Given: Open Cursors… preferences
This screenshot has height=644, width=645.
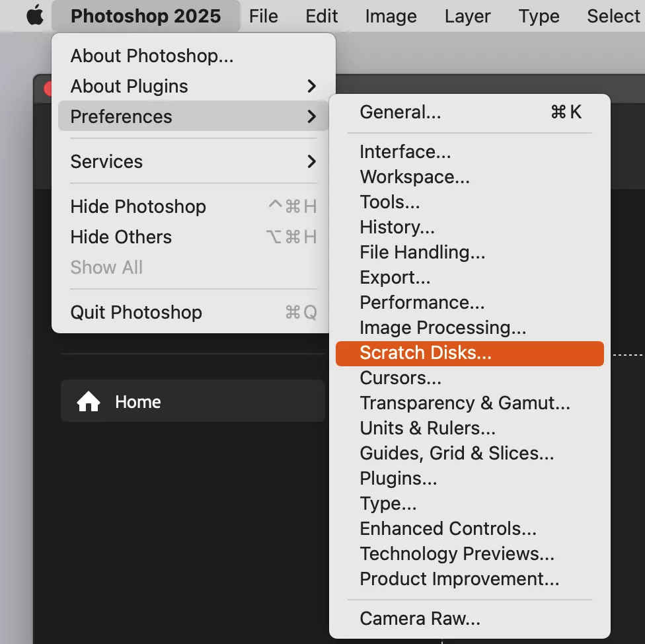Looking at the screenshot, I should point(470,378).
